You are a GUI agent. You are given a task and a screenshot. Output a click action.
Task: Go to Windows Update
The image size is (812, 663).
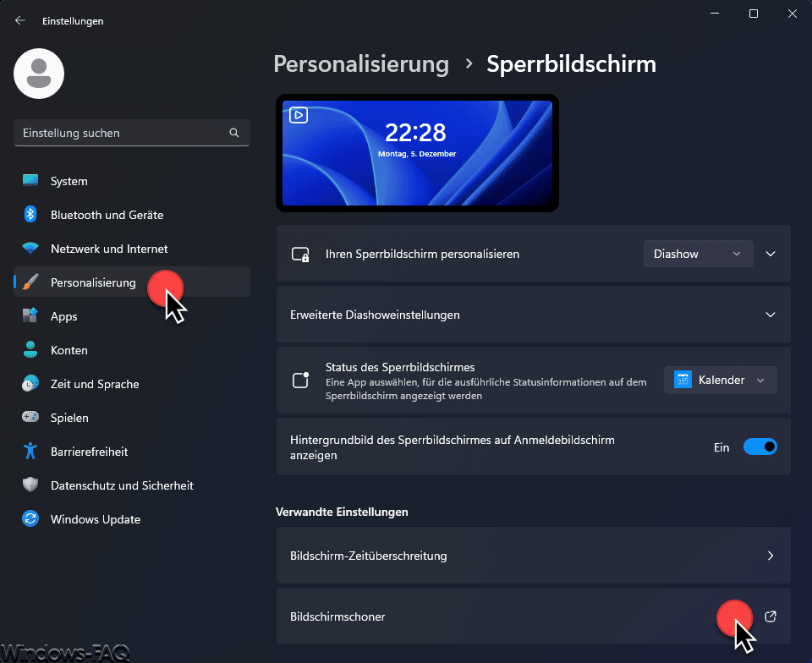point(132,518)
